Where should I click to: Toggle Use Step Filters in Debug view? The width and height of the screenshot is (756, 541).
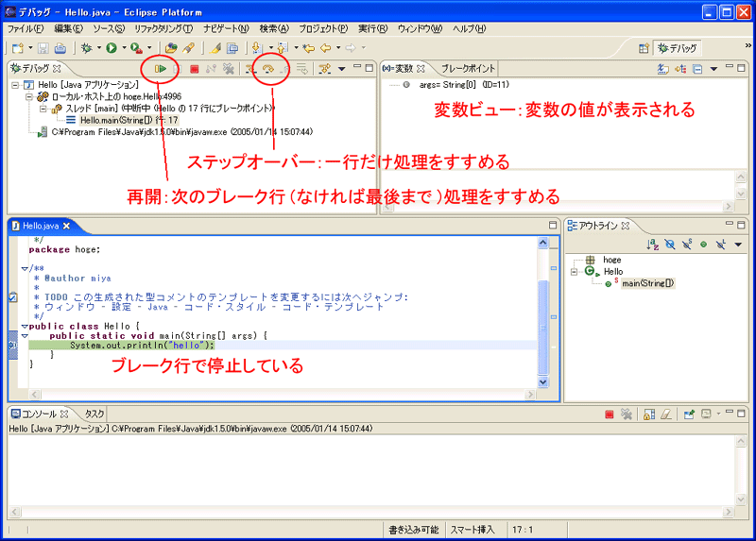[324, 69]
